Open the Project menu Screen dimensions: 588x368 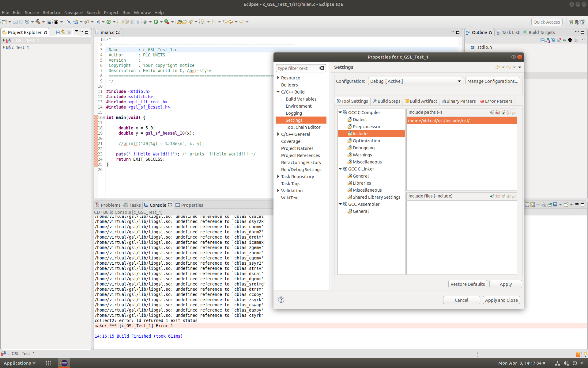111,13
